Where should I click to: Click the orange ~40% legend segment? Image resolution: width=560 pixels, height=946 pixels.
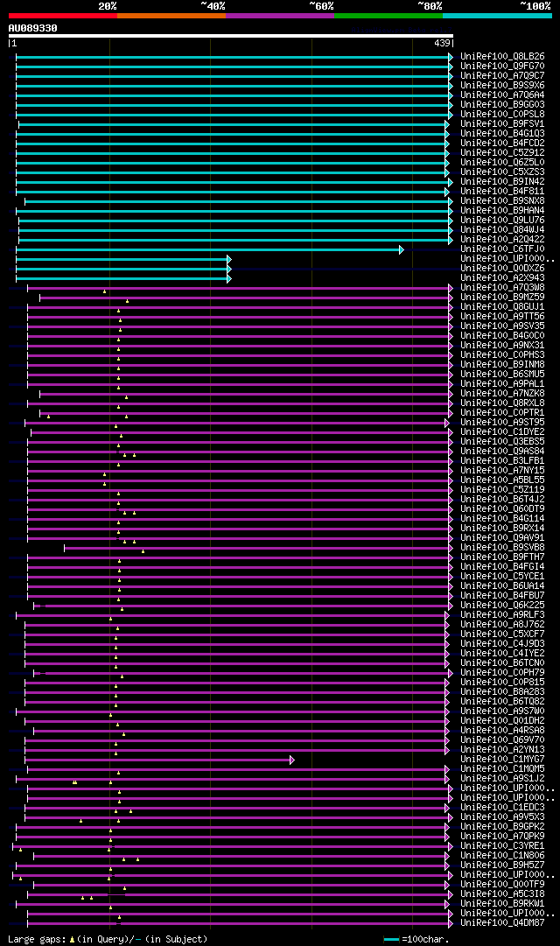point(171,16)
